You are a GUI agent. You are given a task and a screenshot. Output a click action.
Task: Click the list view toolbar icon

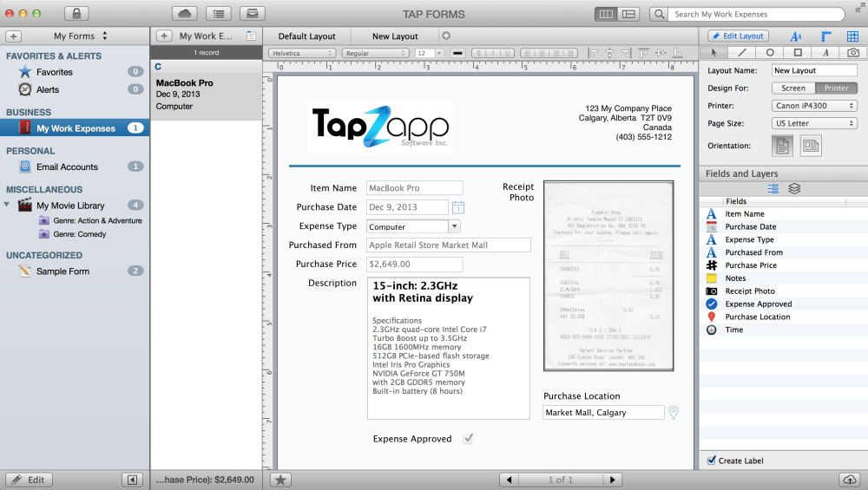coord(219,13)
